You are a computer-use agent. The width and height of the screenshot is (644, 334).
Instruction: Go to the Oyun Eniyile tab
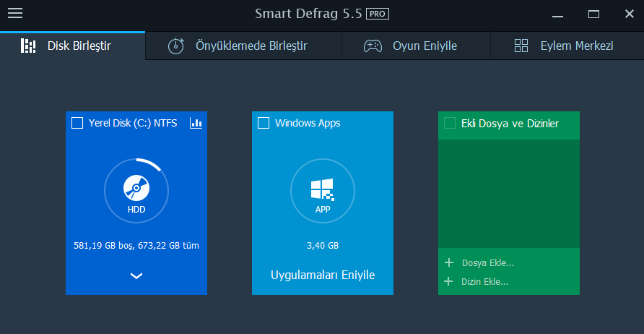[x=416, y=46]
